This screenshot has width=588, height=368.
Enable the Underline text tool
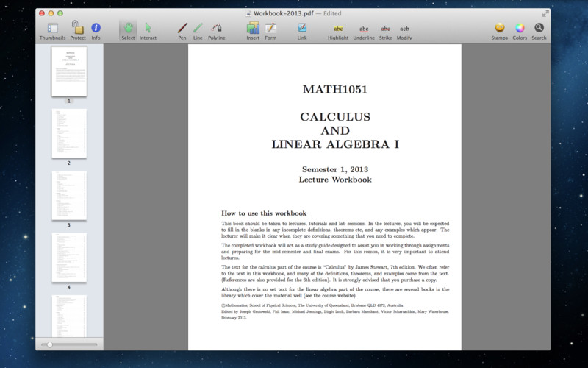(x=364, y=32)
